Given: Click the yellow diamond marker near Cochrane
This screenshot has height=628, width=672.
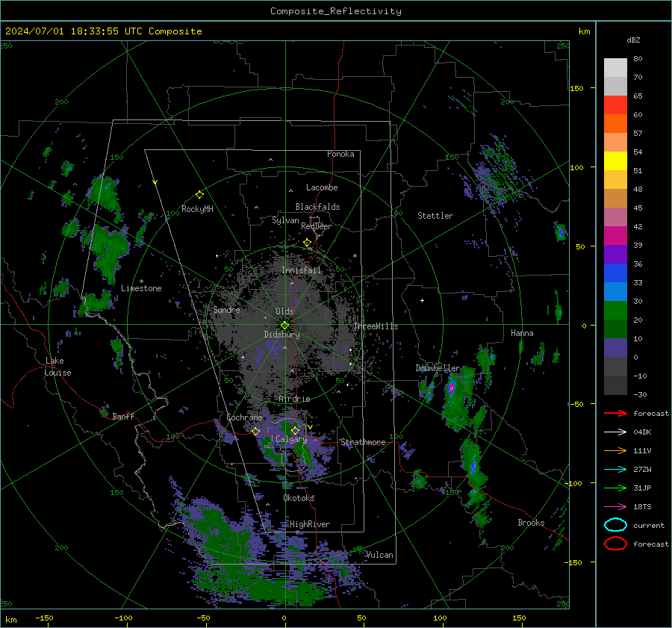Looking at the screenshot, I should [256, 431].
